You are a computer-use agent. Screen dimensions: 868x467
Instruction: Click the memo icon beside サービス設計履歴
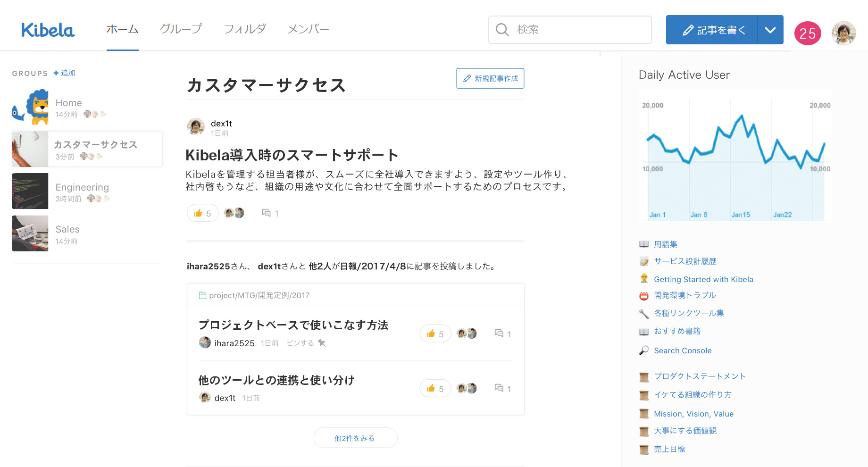[644, 261]
